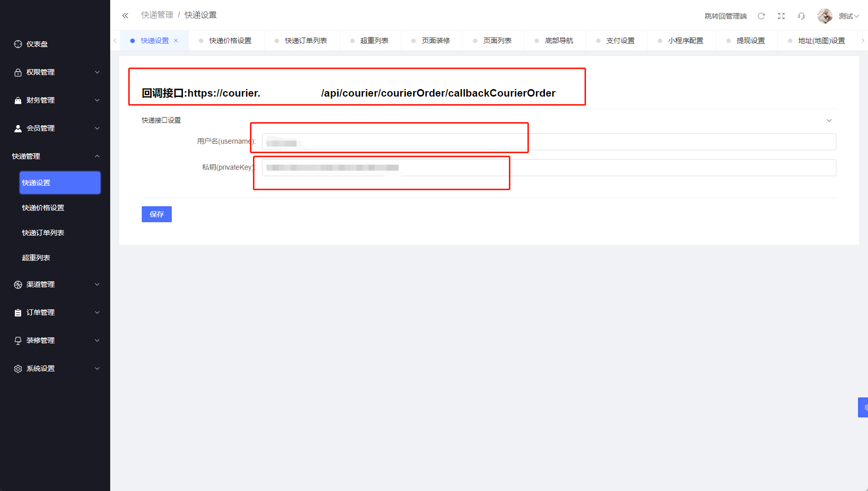Click the user avatar picture
This screenshot has width=868, height=491.
click(824, 16)
